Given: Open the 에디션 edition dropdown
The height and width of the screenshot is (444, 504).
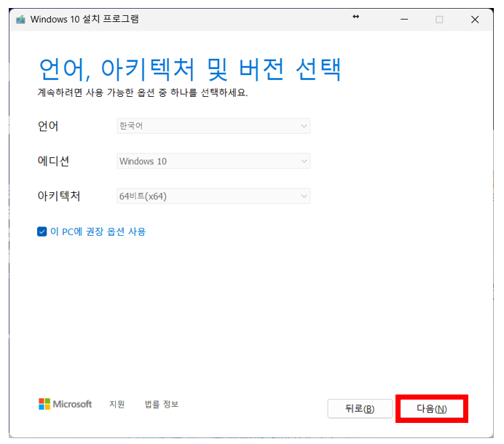Looking at the screenshot, I should pyautogui.click(x=213, y=161).
